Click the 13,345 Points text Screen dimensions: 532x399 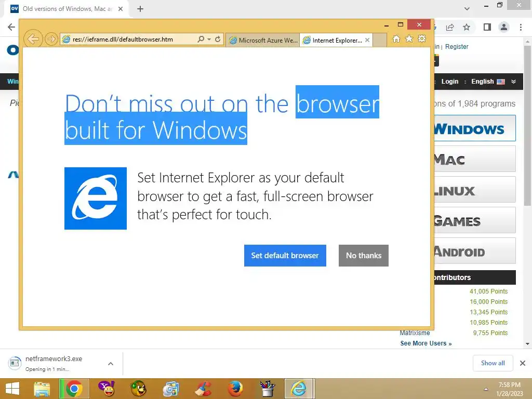click(x=488, y=312)
